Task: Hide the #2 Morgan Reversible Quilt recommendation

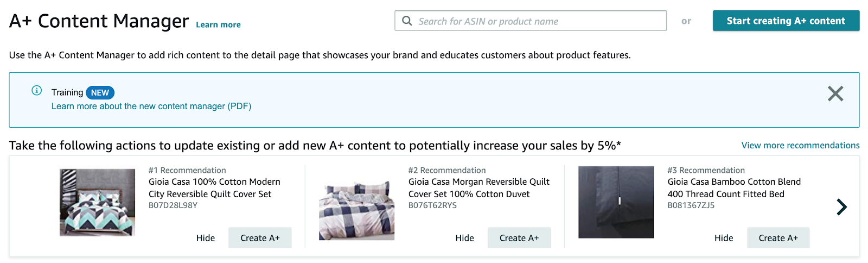Action: pyautogui.click(x=464, y=238)
